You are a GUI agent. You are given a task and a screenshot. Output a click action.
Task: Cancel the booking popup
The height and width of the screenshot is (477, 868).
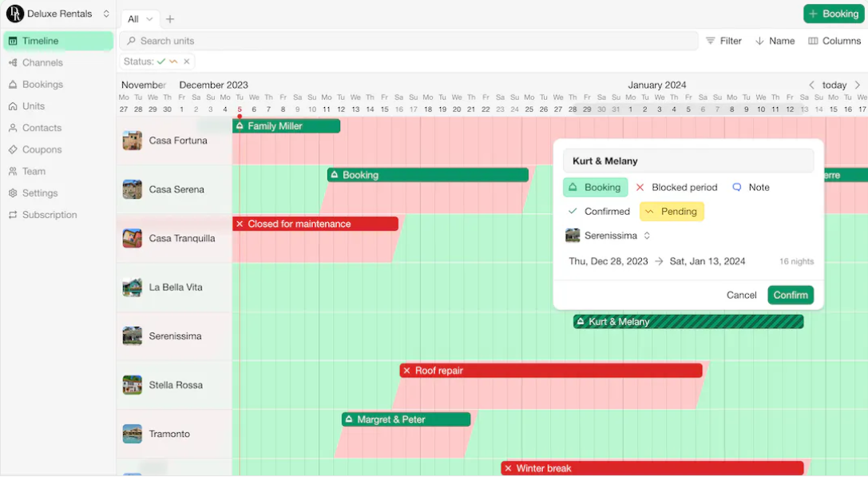point(741,295)
